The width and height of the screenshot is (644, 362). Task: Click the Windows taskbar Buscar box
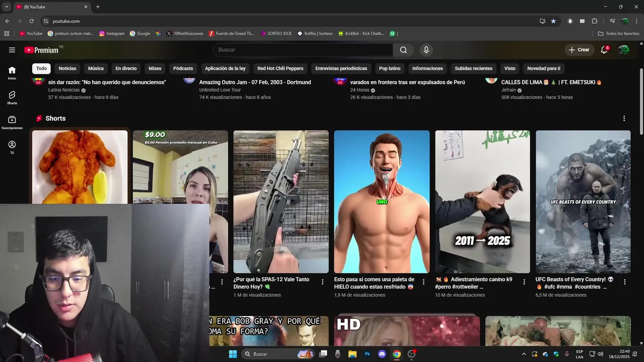tap(278, 354)
